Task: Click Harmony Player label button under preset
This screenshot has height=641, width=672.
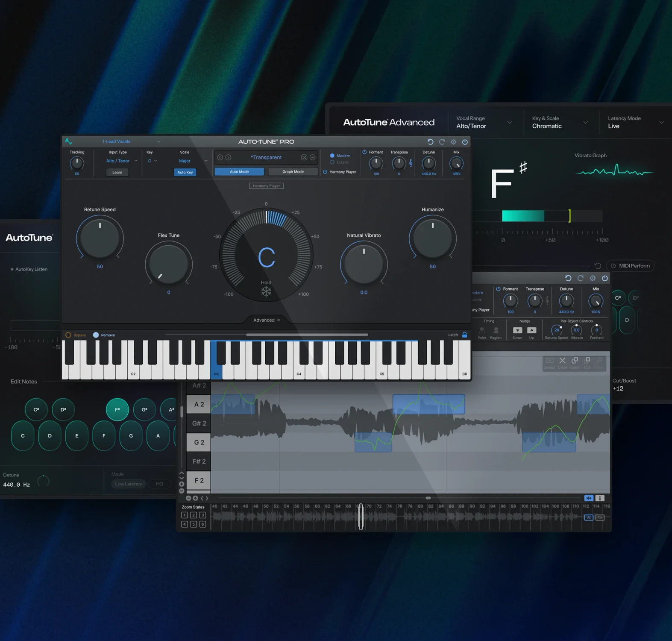Action: coord(266,186)
